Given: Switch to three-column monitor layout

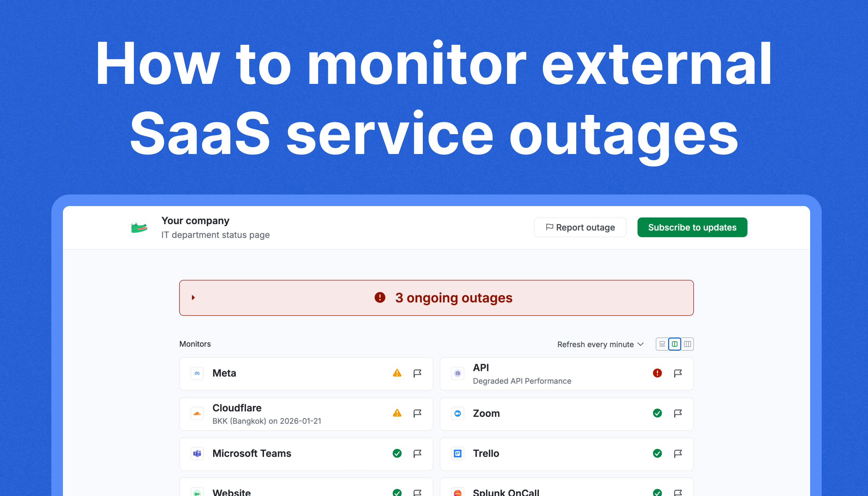Looking at the screenshot, I should pyautogui.click(x=687, y=344).
